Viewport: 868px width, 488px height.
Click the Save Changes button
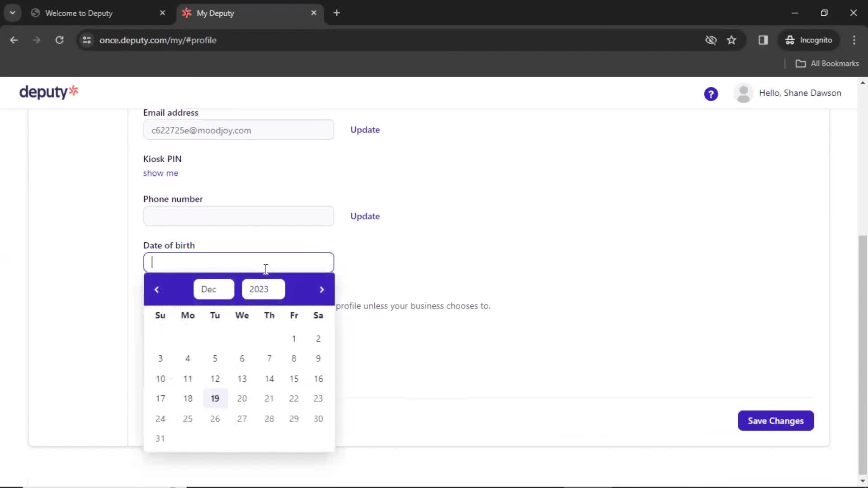pos(776,421)
